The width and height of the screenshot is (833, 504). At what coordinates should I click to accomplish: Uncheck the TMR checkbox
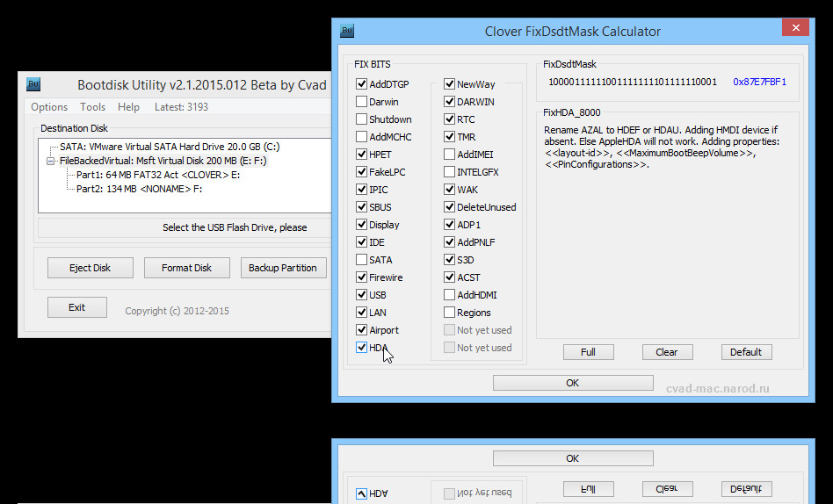(449, 136)
